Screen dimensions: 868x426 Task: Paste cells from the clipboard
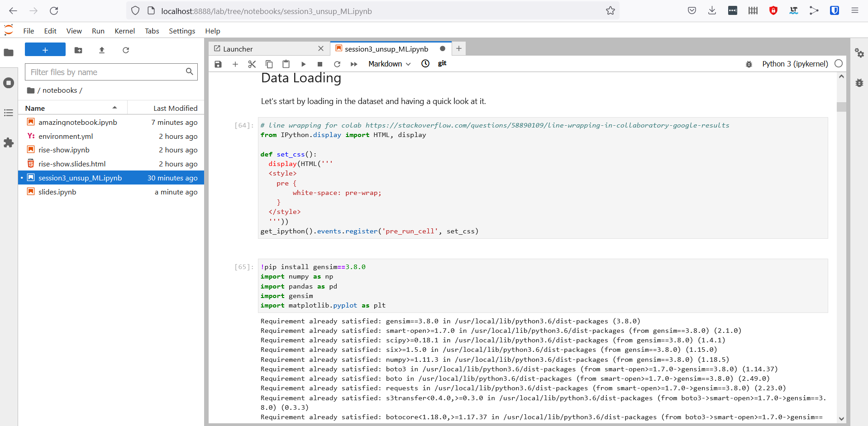(286, 64)
